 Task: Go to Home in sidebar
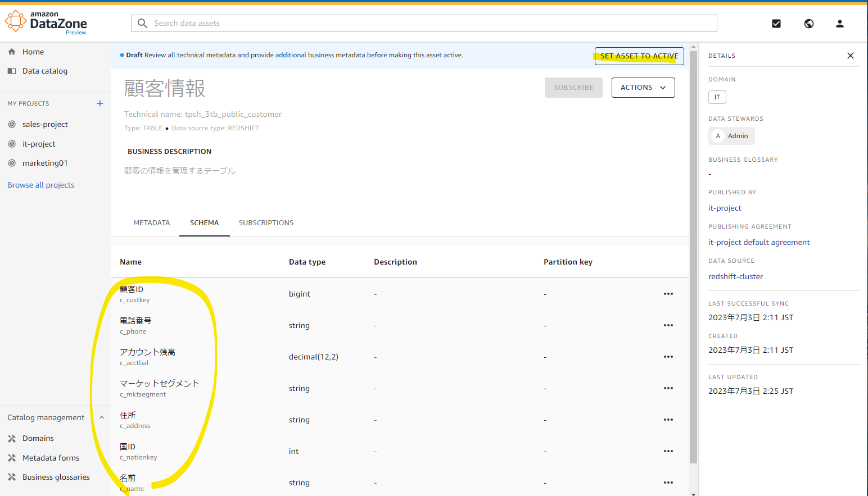point(33,52)
